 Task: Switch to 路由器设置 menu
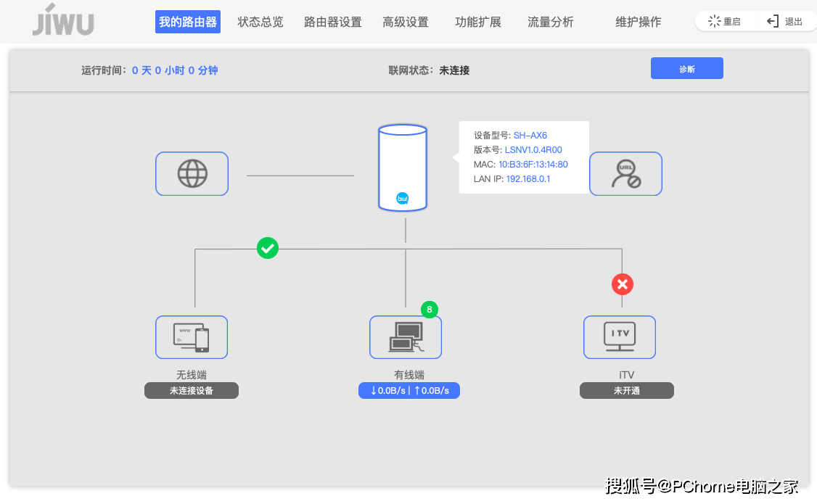pyautogui.click(x=332, y=22)
